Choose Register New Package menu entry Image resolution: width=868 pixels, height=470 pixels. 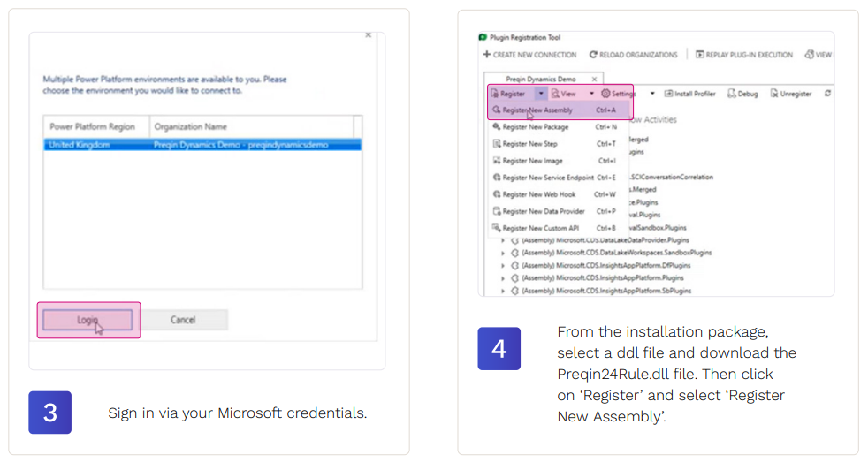pyautogui.click(x=560, y=127)
